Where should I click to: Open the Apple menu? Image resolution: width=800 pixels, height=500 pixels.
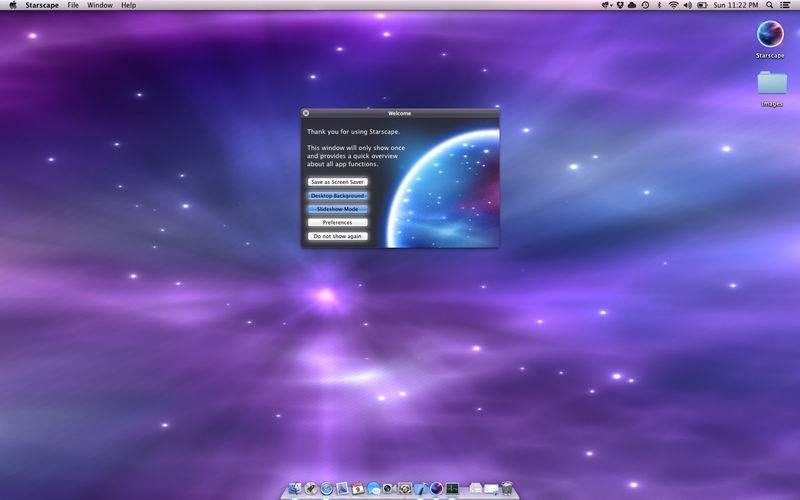tap(13, 5)
